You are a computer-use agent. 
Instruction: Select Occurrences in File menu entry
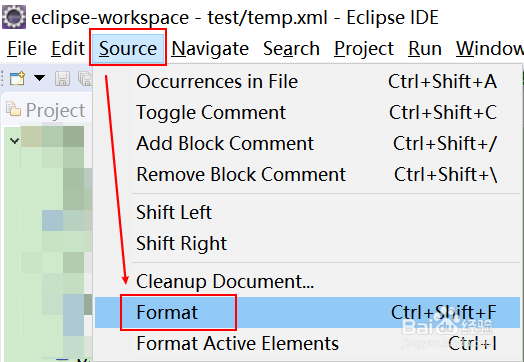pyautogui.click(x=307, y=82)
